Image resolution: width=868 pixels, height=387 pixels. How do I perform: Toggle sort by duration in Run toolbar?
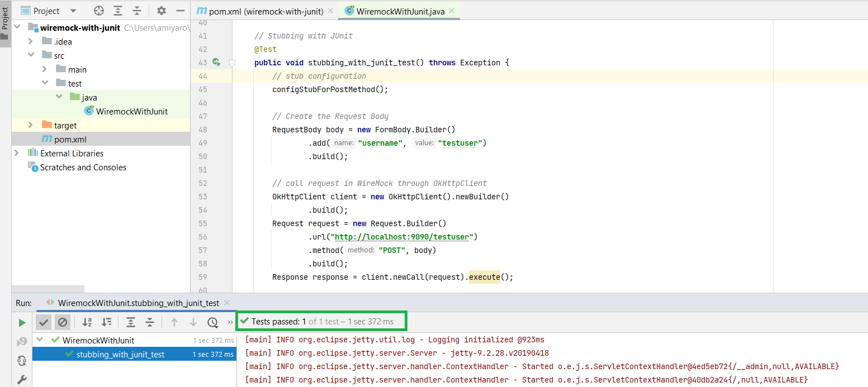[106, 322]
